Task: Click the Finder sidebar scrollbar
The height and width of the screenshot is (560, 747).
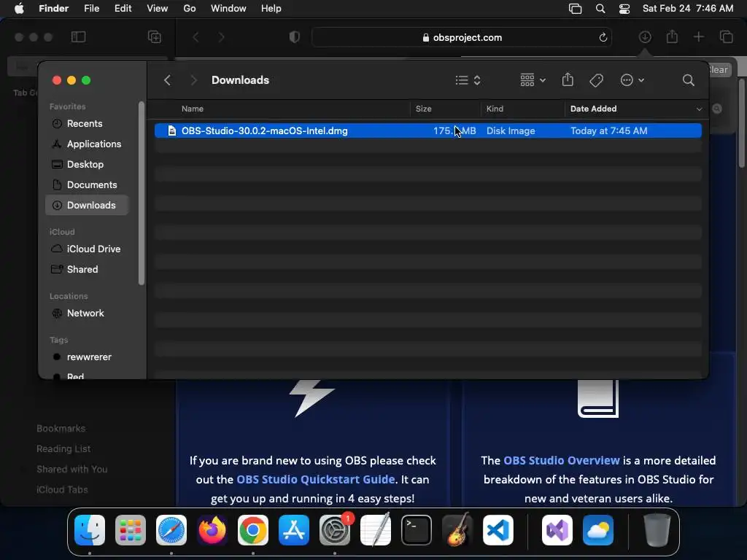Action: (141, 192)
